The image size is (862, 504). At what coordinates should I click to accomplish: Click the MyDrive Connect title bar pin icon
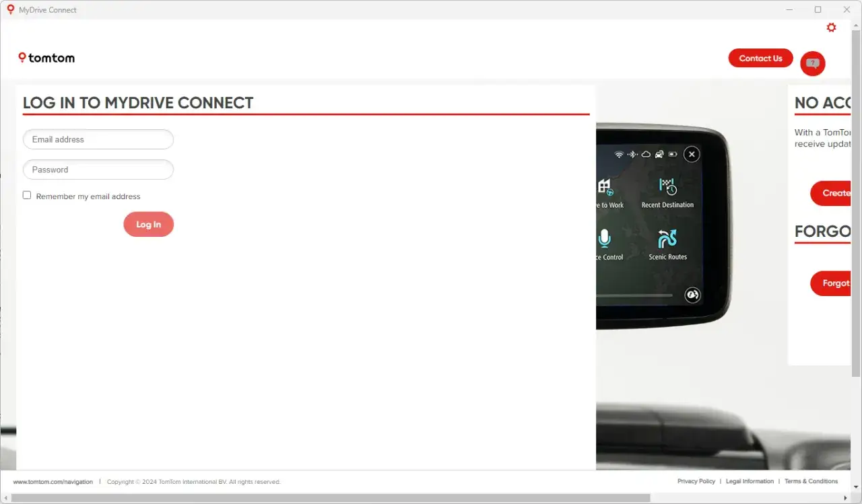10,9
